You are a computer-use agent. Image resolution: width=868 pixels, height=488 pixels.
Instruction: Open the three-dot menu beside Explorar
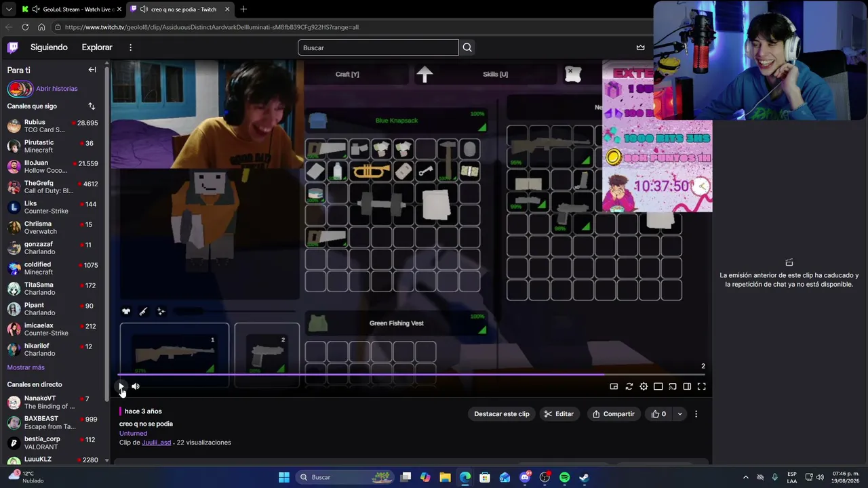click(130, 47)
